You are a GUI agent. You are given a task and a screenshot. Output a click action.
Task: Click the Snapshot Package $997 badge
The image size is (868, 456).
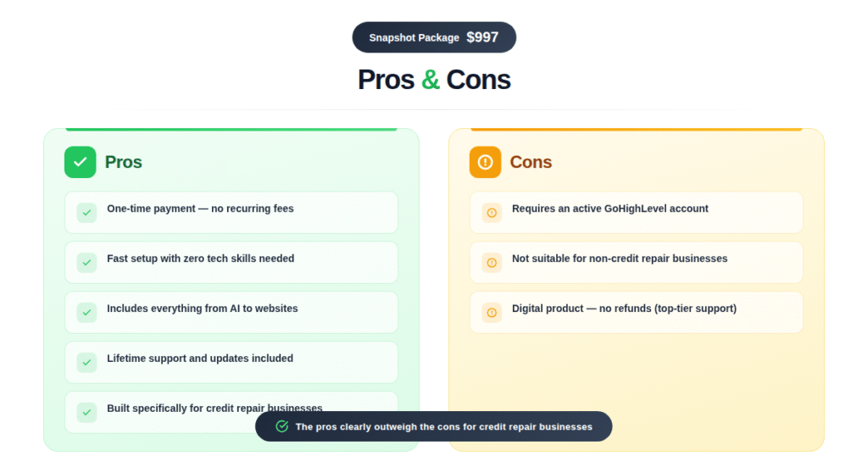(x=434, y=37)
